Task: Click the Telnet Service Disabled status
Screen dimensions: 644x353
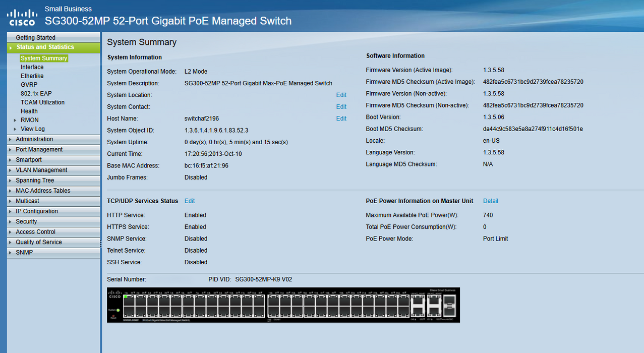Action: point(196,251)
